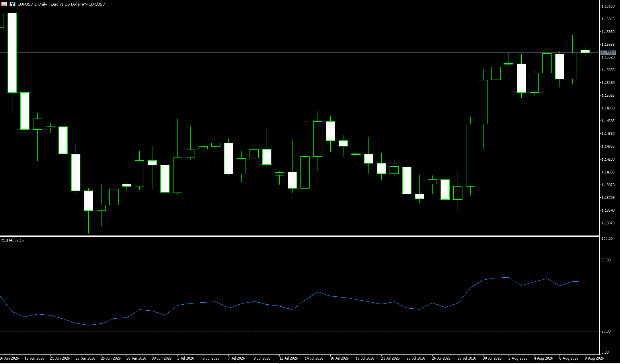This screenshot has height=364, width=620.
Task: Click the 1.14530 price scale label
Action: 608,134
